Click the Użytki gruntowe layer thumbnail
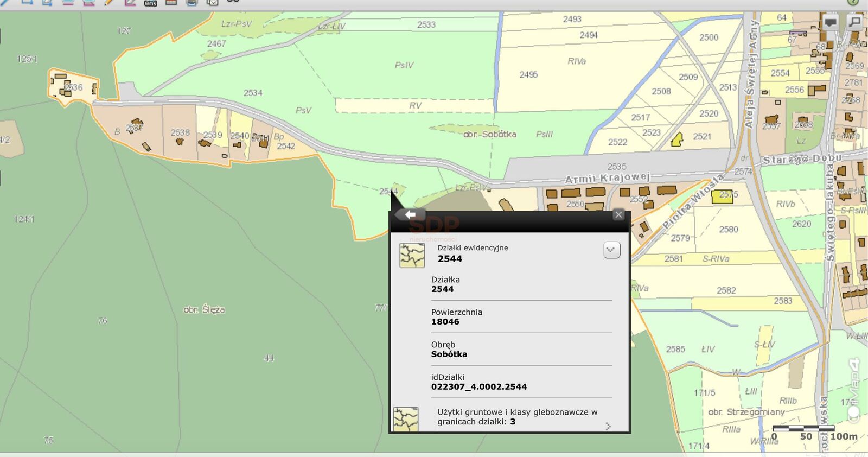The width and height of the screenshot is (868, 457). point(406,420)
